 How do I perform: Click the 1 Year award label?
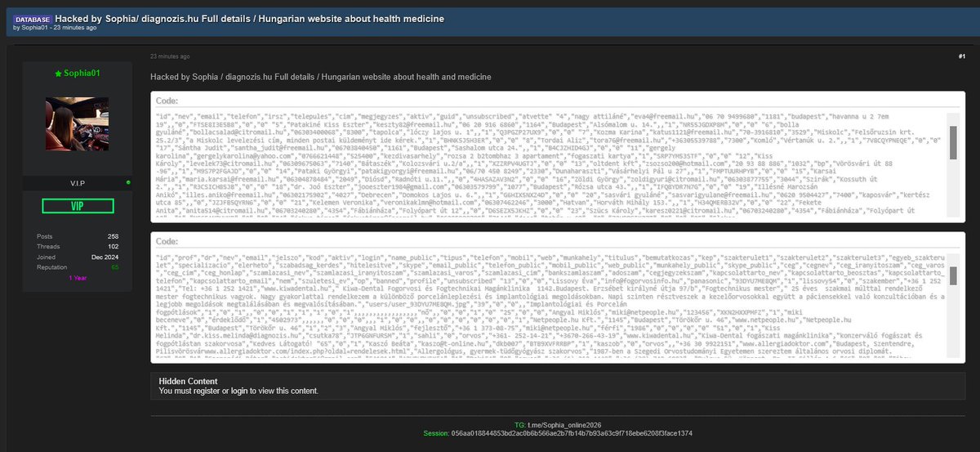(78, 278)
